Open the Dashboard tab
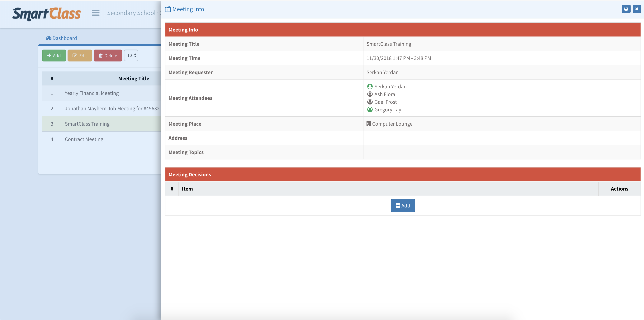 pyautogui.click(x=61, y=38)
